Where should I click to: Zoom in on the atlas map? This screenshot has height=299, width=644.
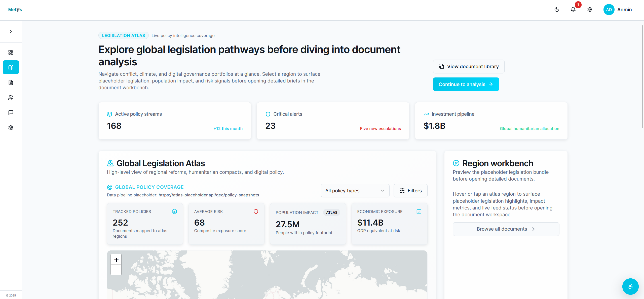coord(116,260)
